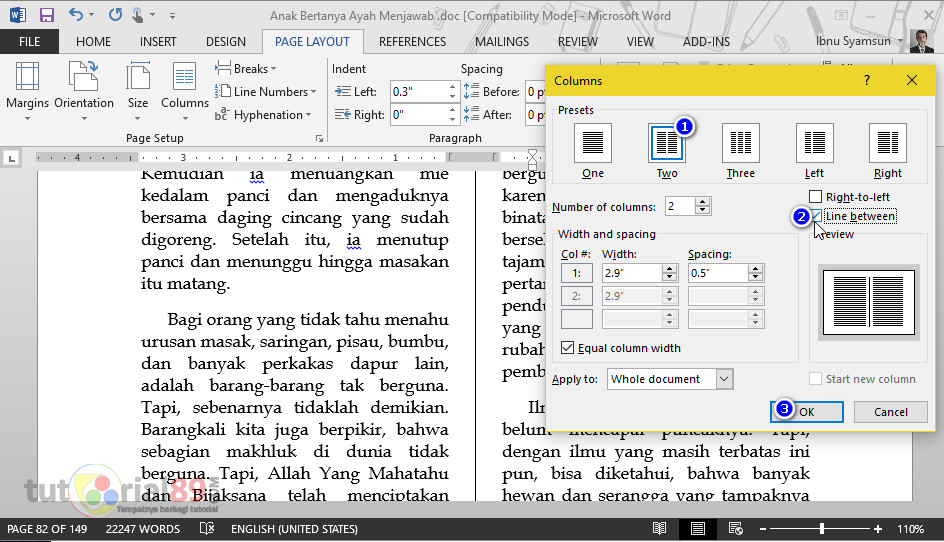The width and height of the screenshot is (944, 542).
Task: Open Customize Quick Access Toolbar dropdown
Action: [x=172, y=15]
